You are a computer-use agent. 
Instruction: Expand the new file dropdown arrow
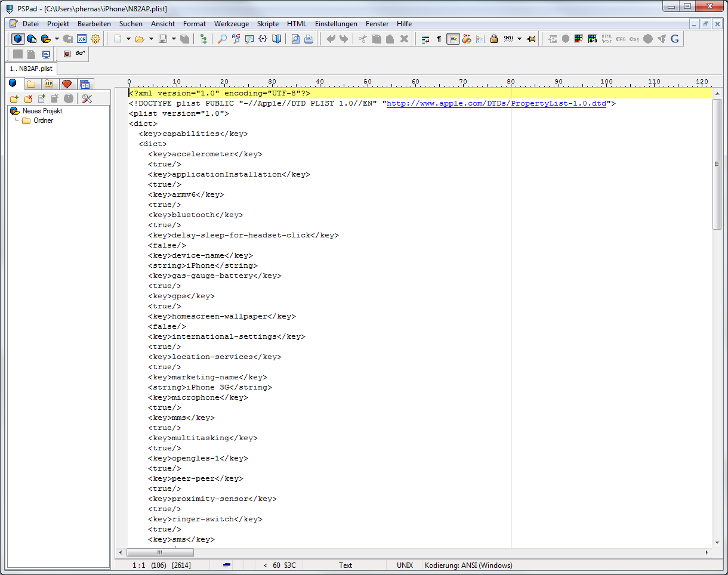(x=128, y=39)
